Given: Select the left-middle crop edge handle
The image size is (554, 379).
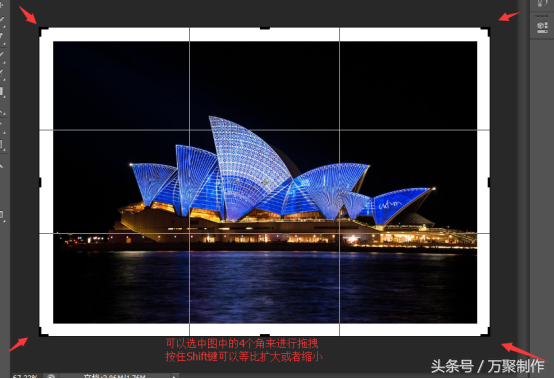Looking at the screenshot, I should pos(40,183).
